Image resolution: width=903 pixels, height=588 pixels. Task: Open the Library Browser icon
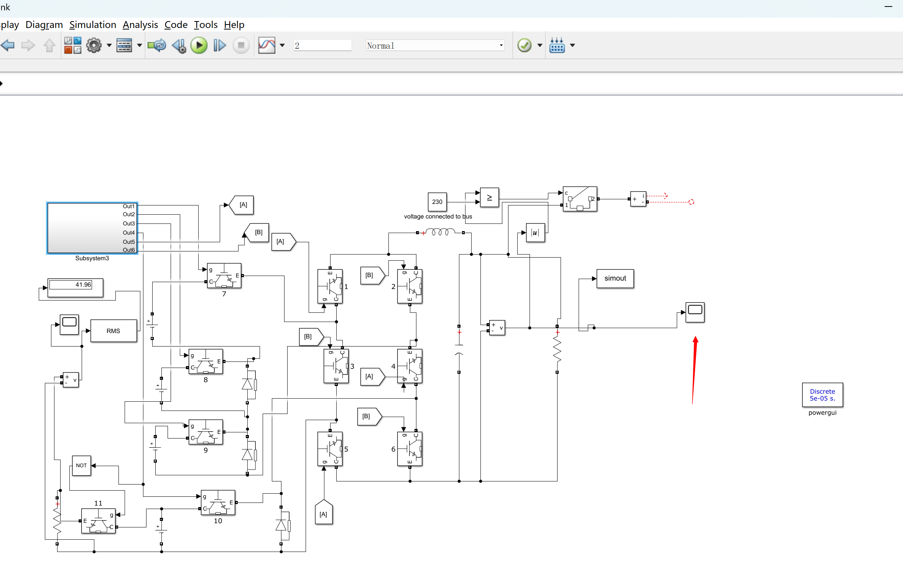(x=72, y=45)
